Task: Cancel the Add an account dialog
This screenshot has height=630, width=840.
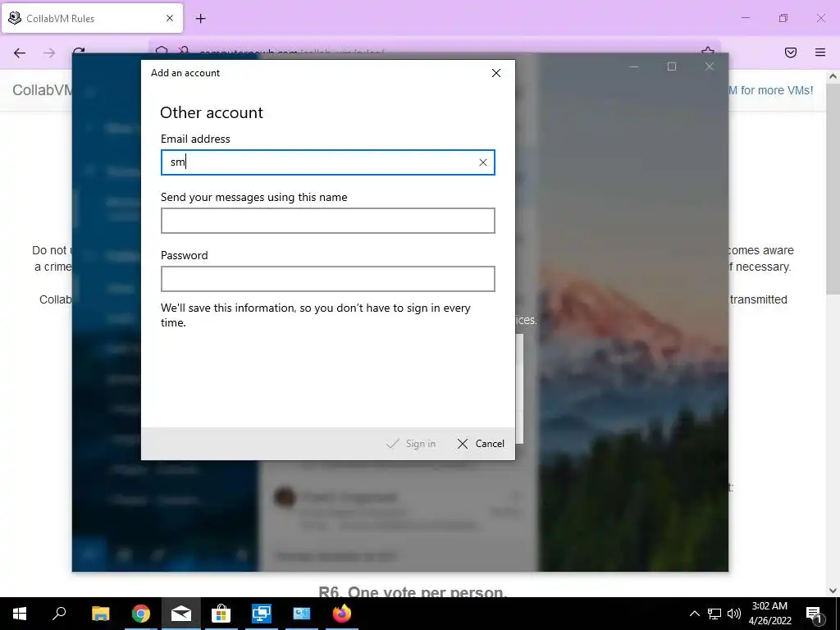Action: tap(481, 444)
